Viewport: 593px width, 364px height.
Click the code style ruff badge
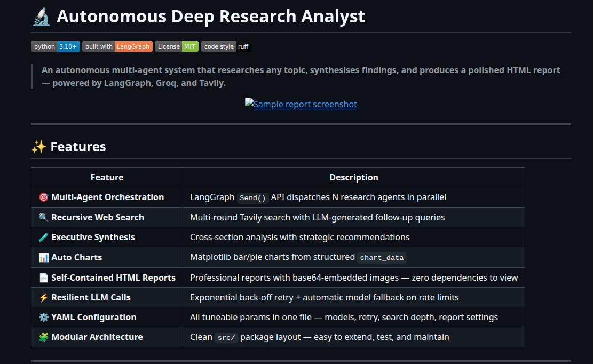pyautogui.click(x=226, y=46)
